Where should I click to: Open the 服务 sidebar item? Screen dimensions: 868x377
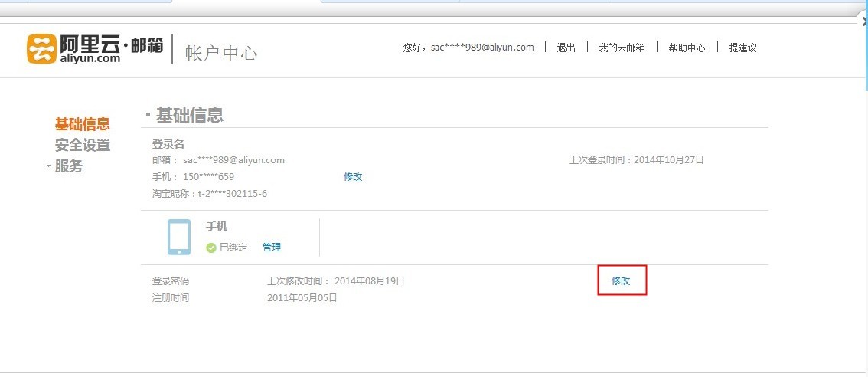[x=69, y=166]
